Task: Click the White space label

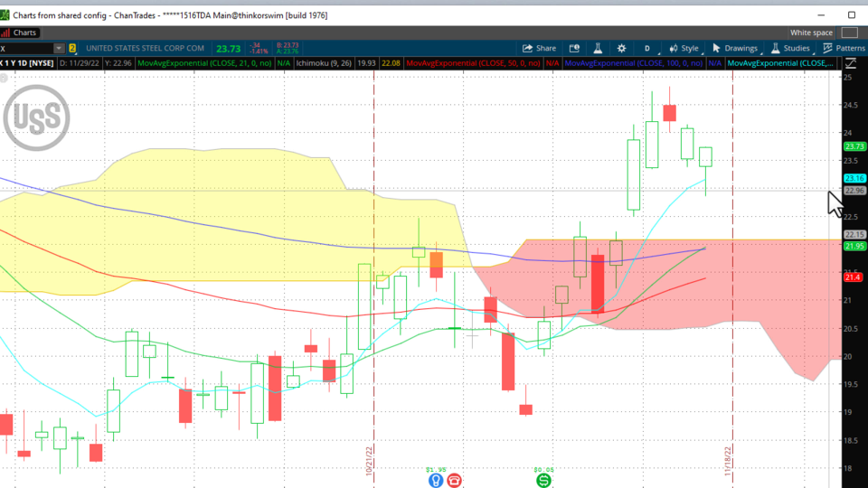Action: point(811,33)
